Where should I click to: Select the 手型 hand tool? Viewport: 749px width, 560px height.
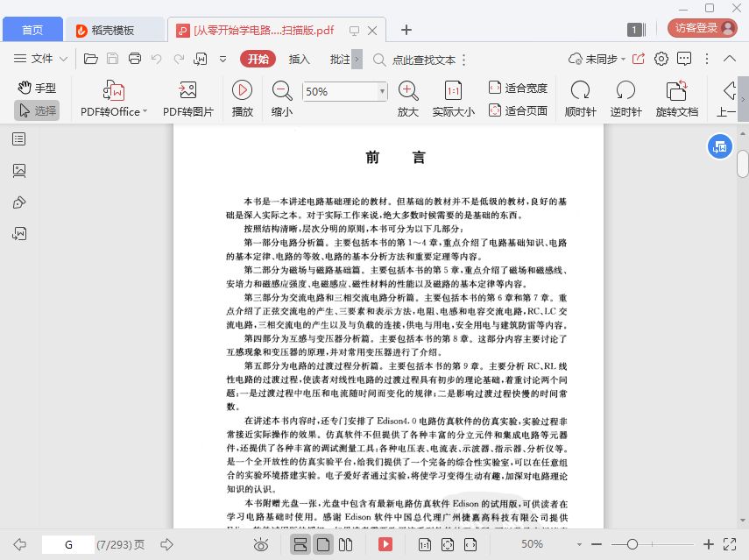click(x=38, y=88)
